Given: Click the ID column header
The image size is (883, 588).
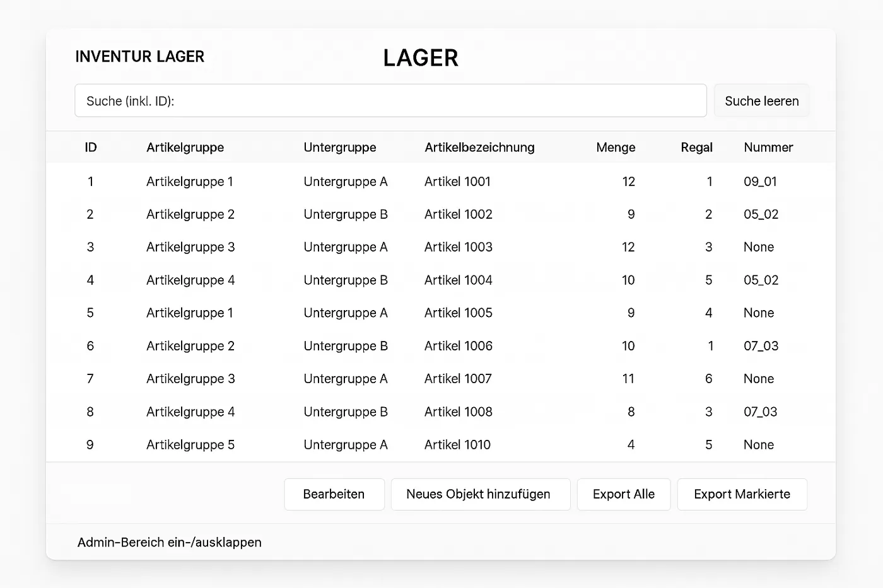Looking at the screenshot, I should point(91,147).
